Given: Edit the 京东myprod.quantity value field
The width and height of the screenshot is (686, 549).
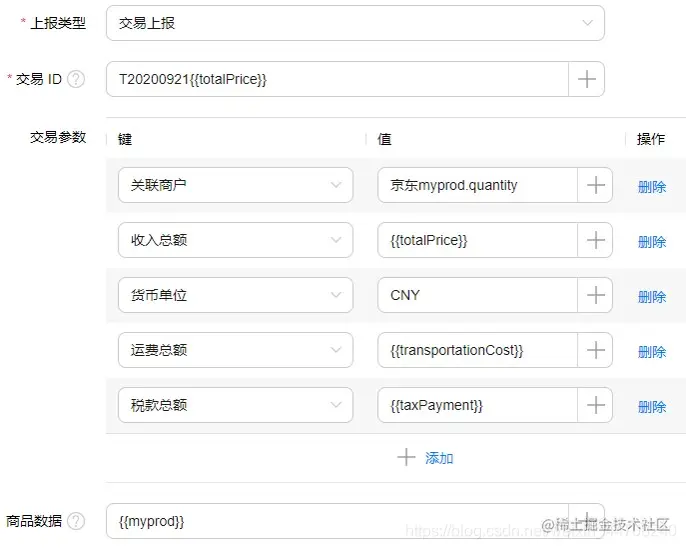Looking at the screenshot, I should pyautogui.click(x=477, y=185).
